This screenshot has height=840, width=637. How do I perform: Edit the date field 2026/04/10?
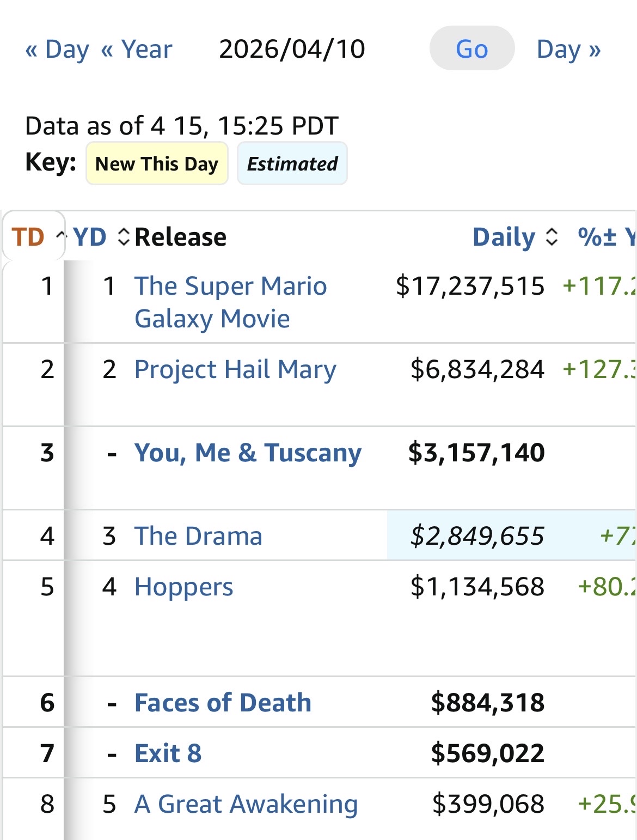tap(292, 49)
